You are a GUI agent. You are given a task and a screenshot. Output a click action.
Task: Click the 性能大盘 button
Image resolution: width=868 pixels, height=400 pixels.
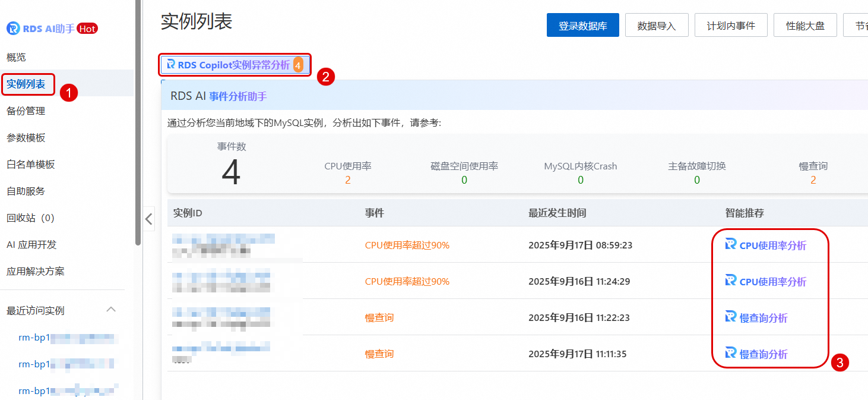[805, 26]
